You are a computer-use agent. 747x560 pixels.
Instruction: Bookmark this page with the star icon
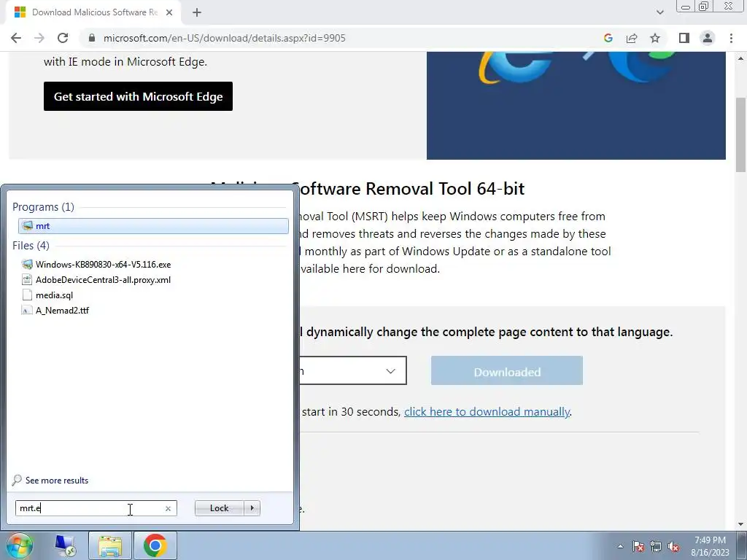tap(655, 38)
